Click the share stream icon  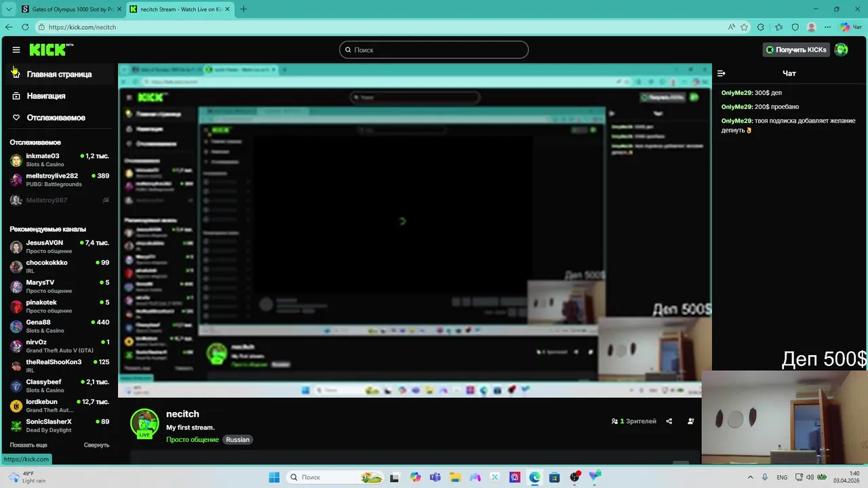(x=669, y=421)
